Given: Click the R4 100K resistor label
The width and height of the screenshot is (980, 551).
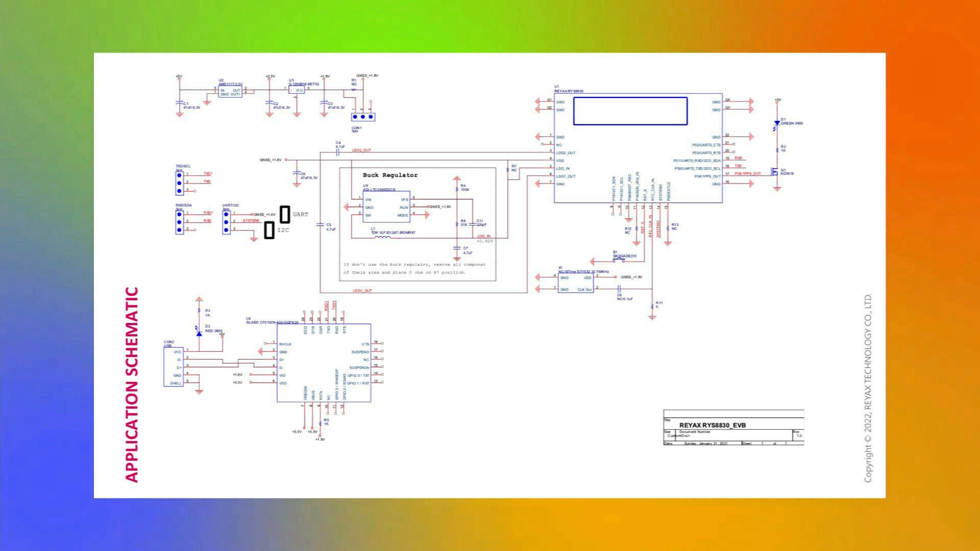Looking at the screenshot, I should [x=464, y=188].
